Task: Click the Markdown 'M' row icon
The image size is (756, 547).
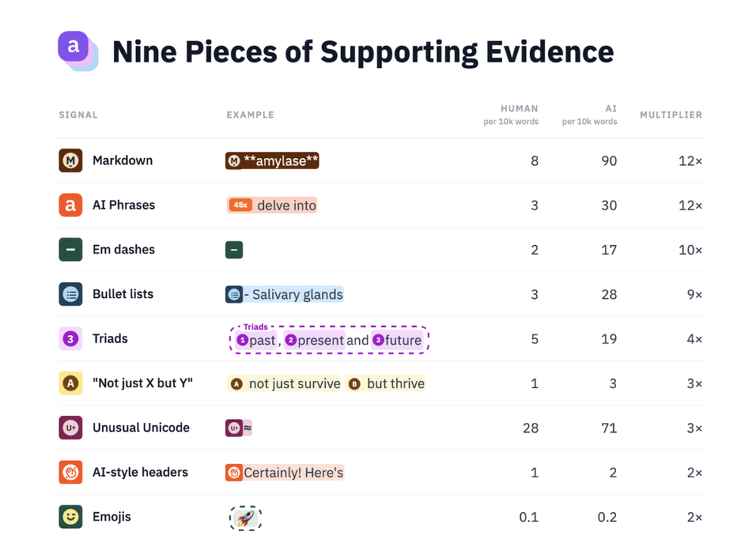Action: tap(70, 160)
